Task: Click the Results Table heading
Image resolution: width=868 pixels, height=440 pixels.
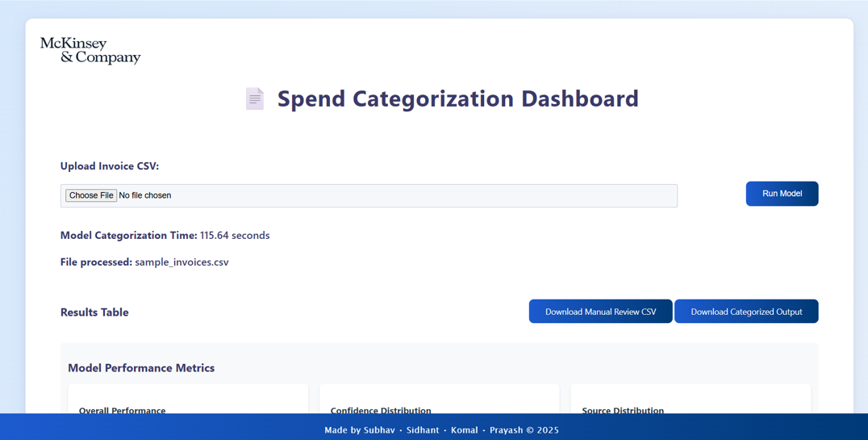Action: 94,312
